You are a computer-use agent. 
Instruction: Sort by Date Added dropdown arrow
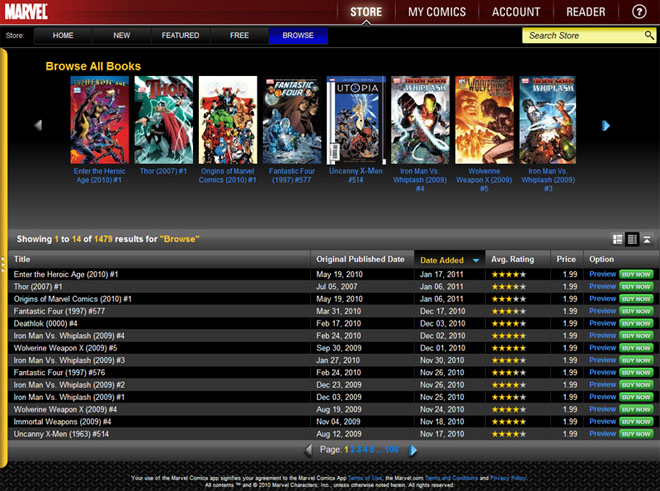pyautogui.click(x=476, y=260)
